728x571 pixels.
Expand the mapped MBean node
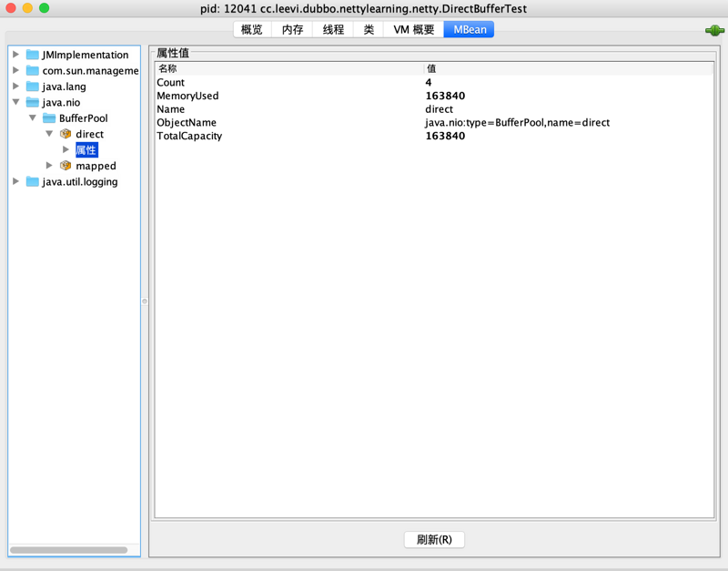click(49, 165)
